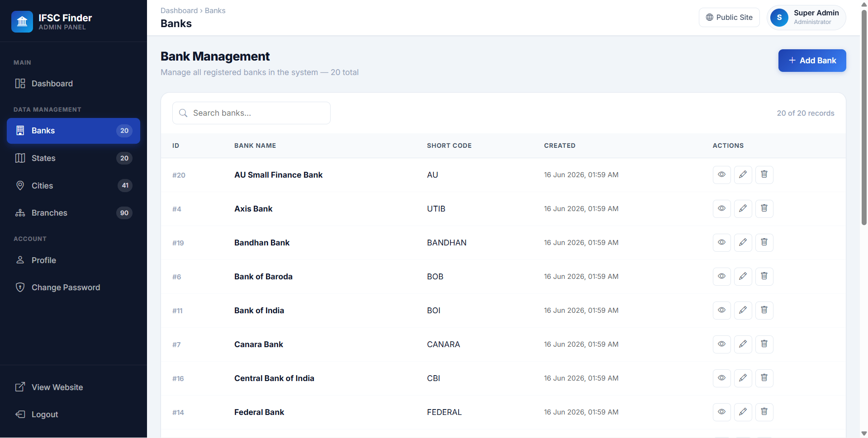This screenshot has width=868, height=438.
Task: Delete the Axis Bank record
Action: (x=764, y=208)
